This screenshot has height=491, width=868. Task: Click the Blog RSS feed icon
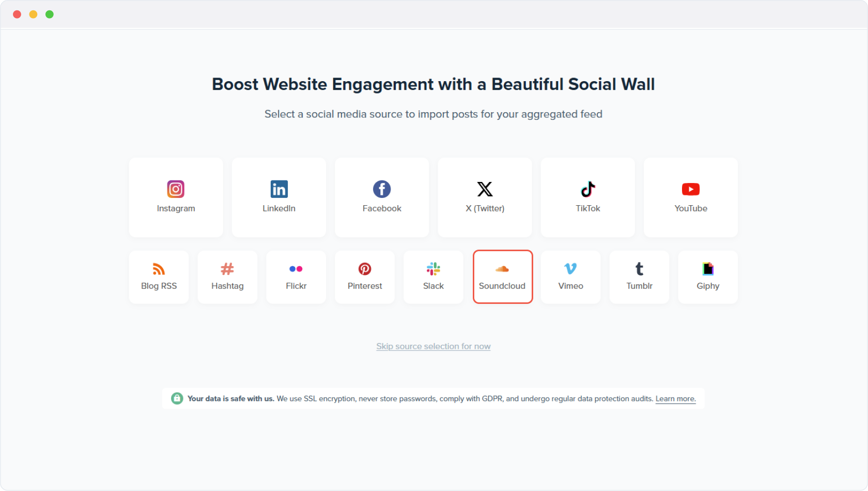point(159,269)
